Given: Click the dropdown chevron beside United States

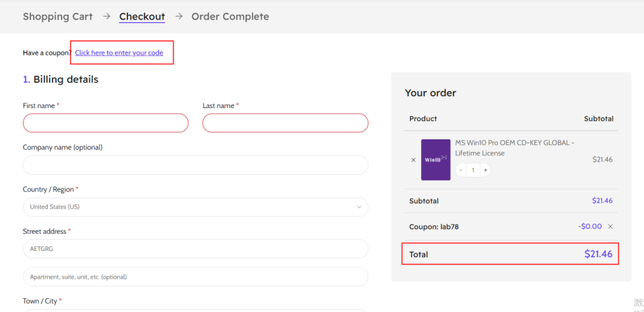Looking at the screenshot, I should [359, 207].
